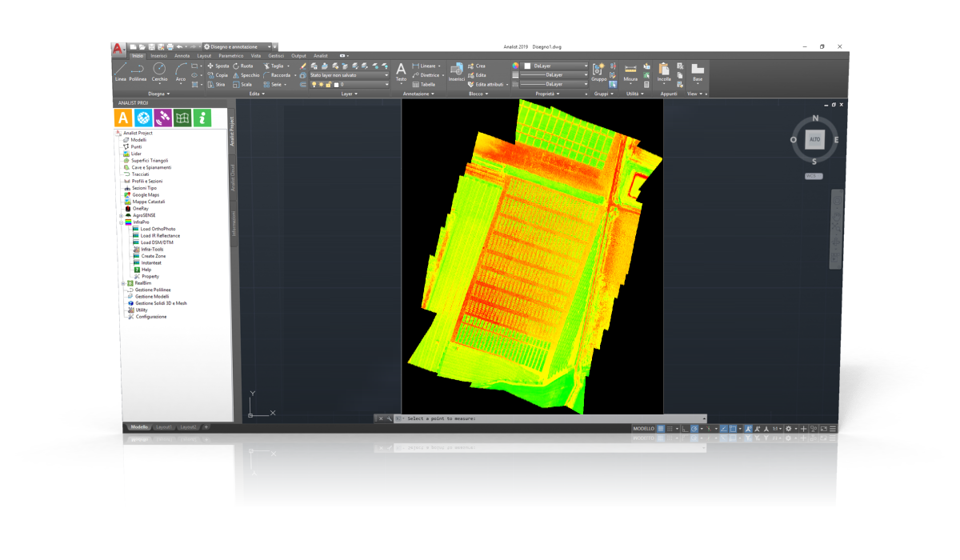Click the ALTO face of the view cube
The image size is (960, 560).
[814, 139]
